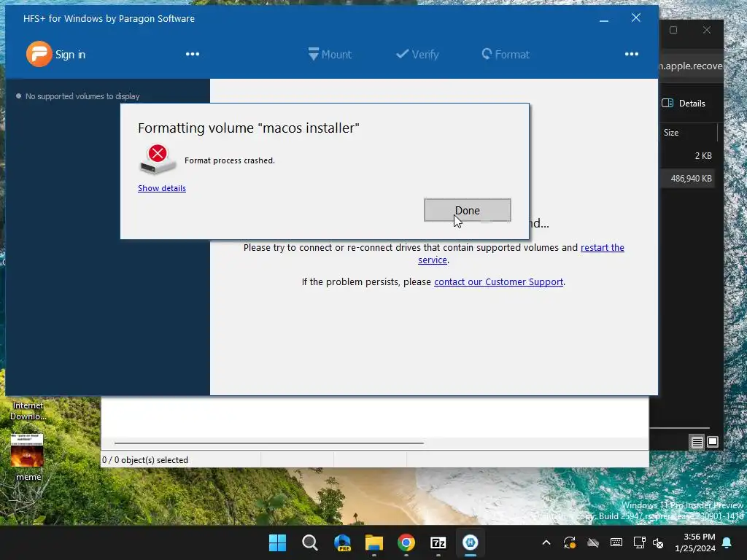Click "Format process crashed." message text
This screenshot has width=747, height=560.
click(230, 160)
